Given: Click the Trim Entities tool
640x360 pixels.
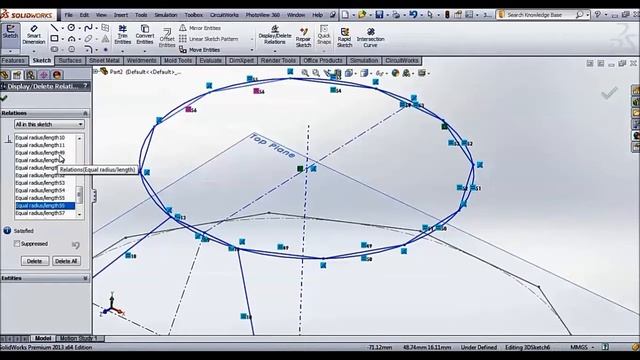Looking at the screenshot, I should point(122,35).
